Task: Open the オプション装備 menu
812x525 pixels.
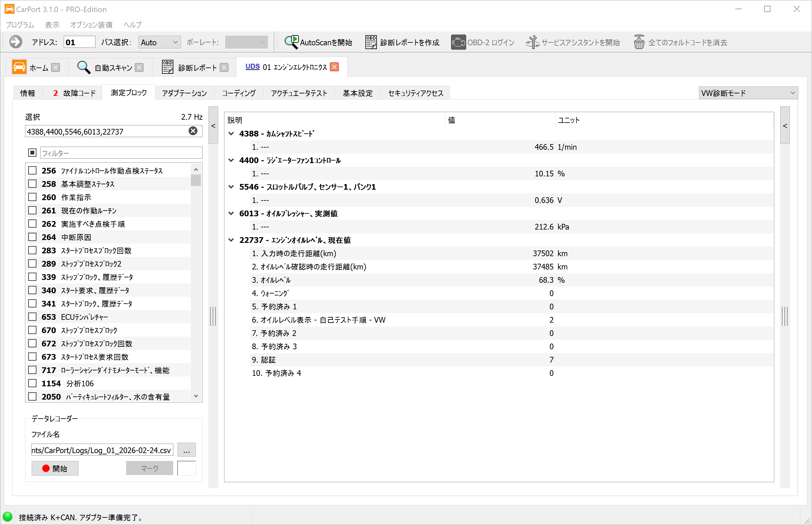Action: pos(91,25)
